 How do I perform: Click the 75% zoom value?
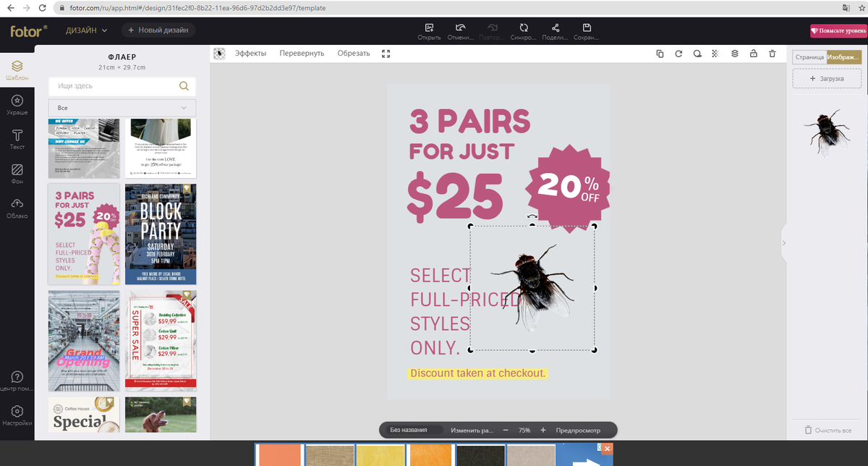click(x=524, y=430)
